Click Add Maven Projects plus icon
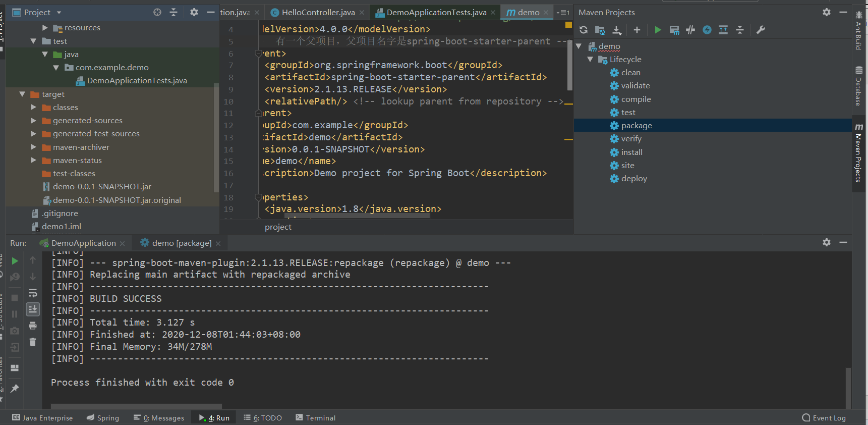This screenshot has height=425, width=868. click(637, 30)
